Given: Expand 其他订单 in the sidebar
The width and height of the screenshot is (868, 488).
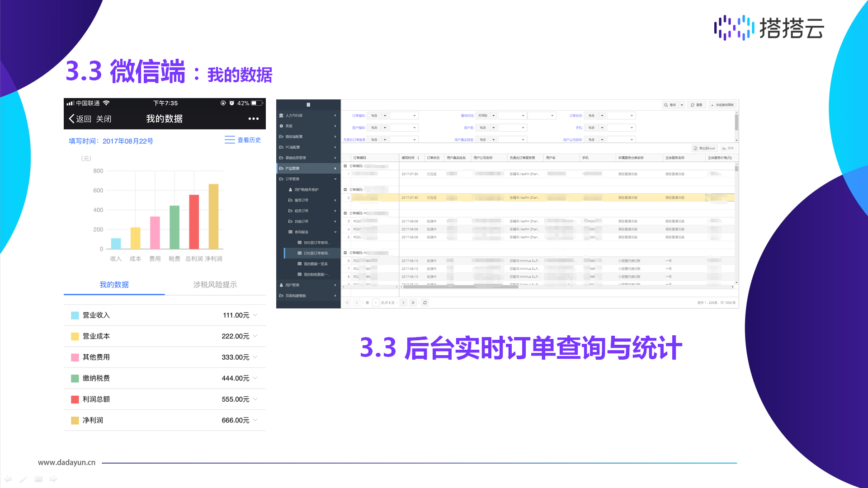Looking at the screenshot, I should click(308, 221).
